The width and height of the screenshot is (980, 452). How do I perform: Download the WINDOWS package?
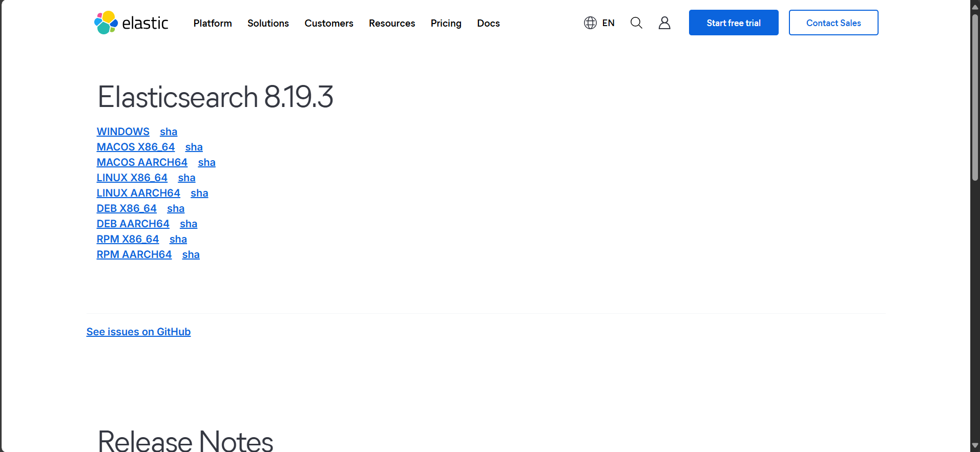pos(123,132)
